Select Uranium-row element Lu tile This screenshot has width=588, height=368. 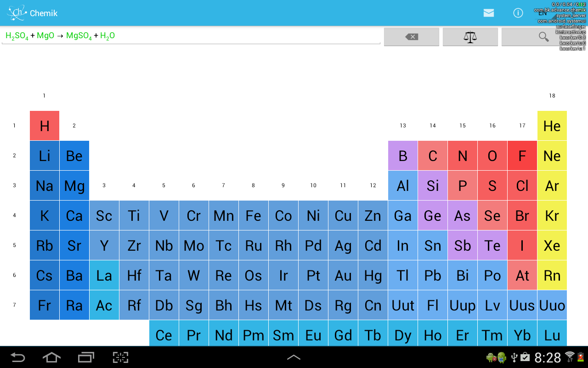coord(552,335)
